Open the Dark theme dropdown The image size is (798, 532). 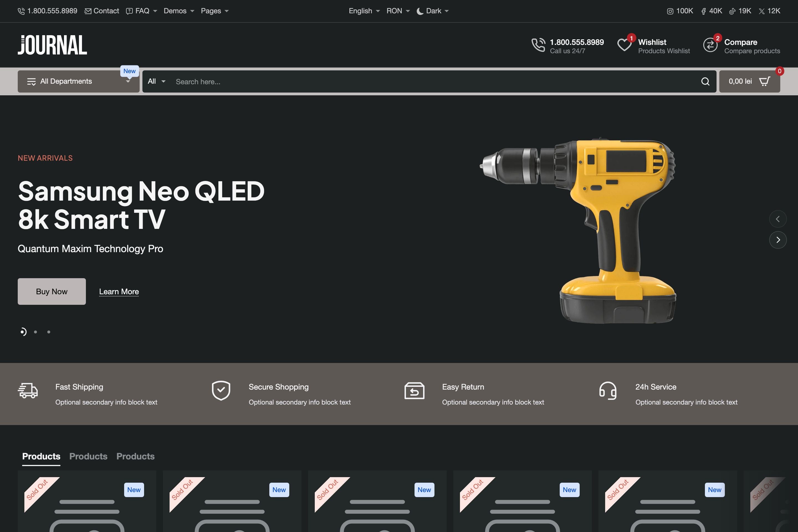pos(433,11)
